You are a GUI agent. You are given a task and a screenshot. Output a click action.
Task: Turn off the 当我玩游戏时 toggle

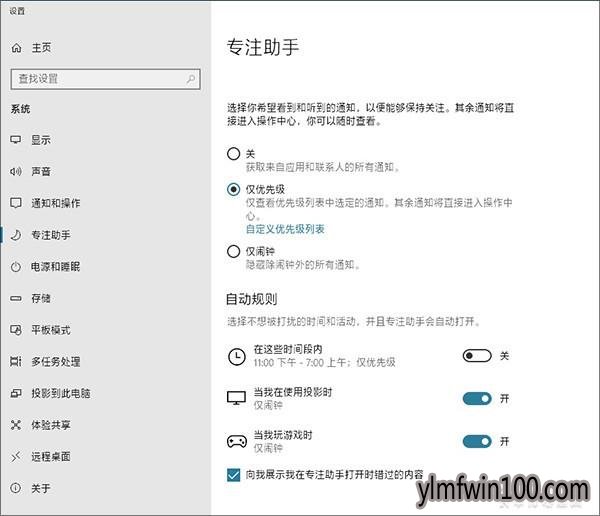pos(477,441)
